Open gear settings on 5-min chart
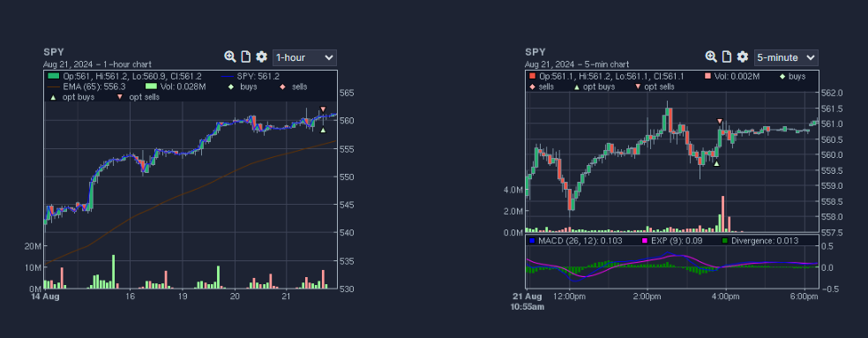Screen dimensions: 868x338 pyautogui.click(x=743, y=56)
